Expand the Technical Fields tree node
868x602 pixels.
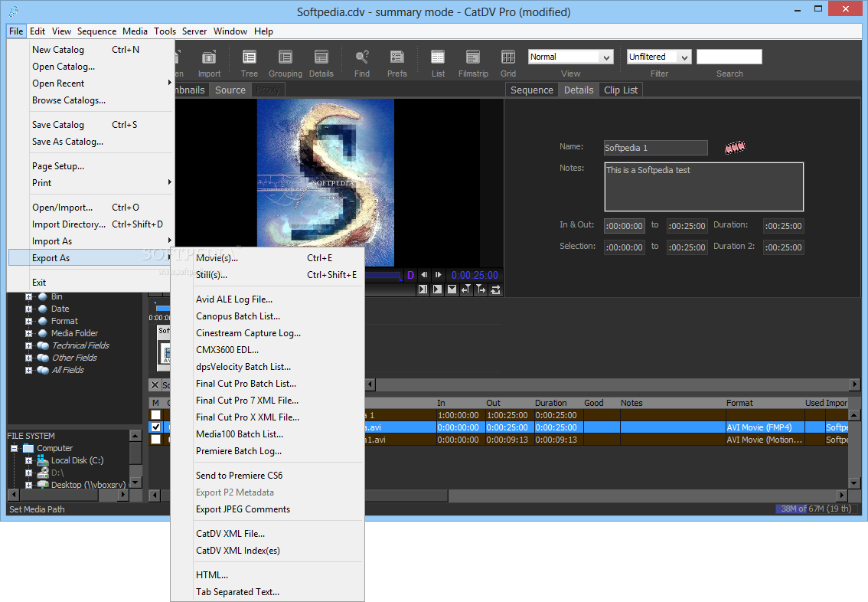28,345
